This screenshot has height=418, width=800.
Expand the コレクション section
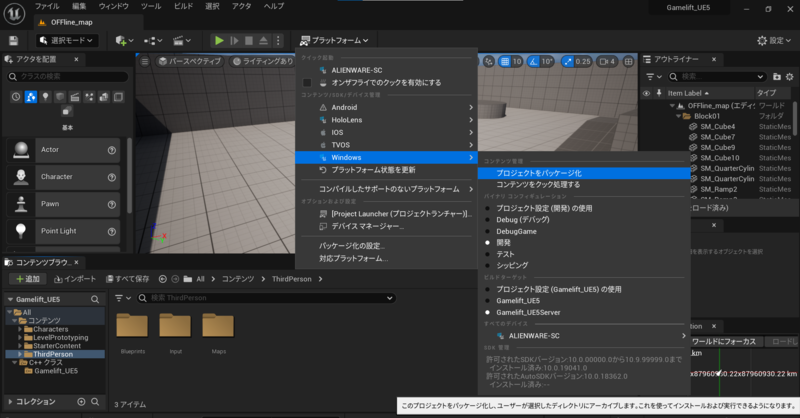(x=10, y=402)
